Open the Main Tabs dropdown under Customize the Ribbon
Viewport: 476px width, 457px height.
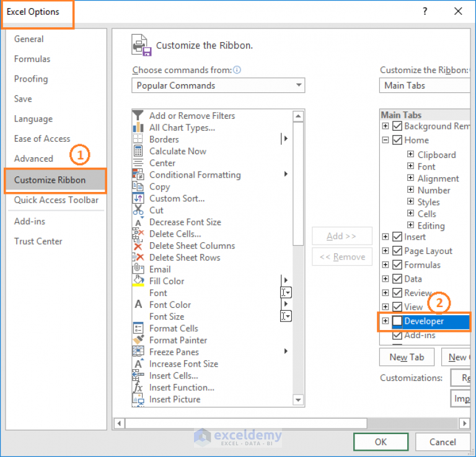tap(425, 85)
